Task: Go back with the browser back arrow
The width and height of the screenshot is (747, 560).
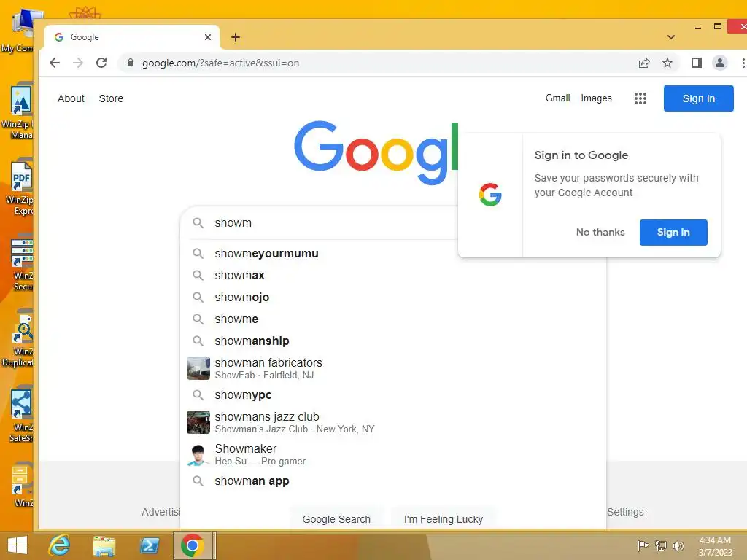Action: click(x=55, y=63)
